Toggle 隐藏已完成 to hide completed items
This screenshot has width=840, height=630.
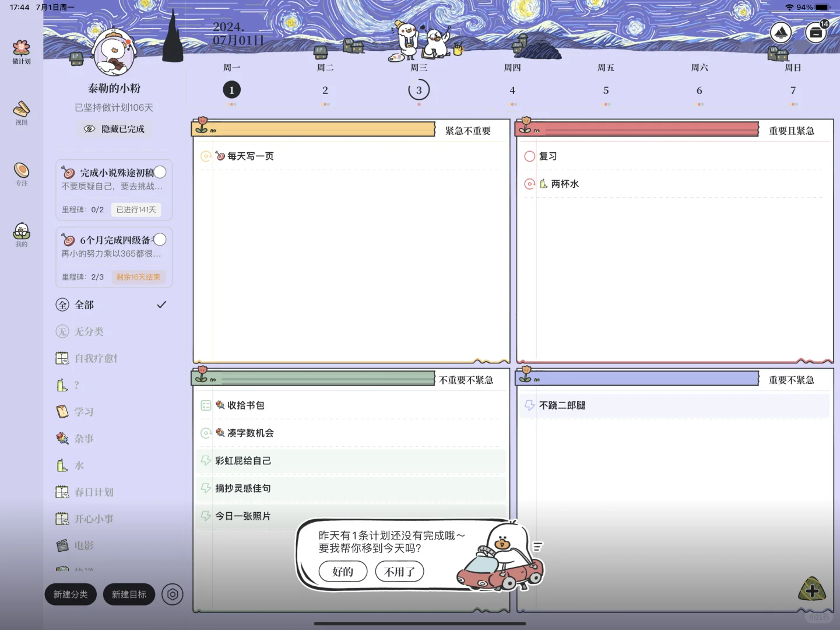click(x=114, y=129)
